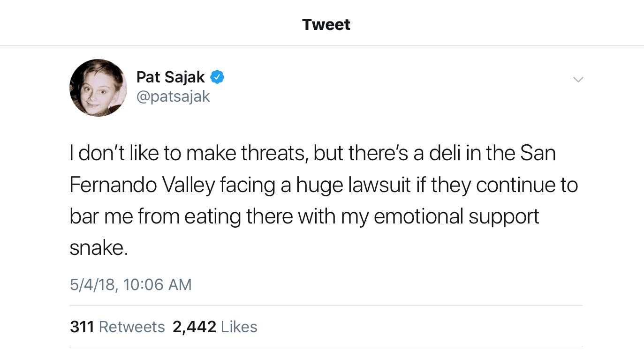View the 2,442 Likes list
The height and width of the screenshot is (350, 644).
(215, 327)
